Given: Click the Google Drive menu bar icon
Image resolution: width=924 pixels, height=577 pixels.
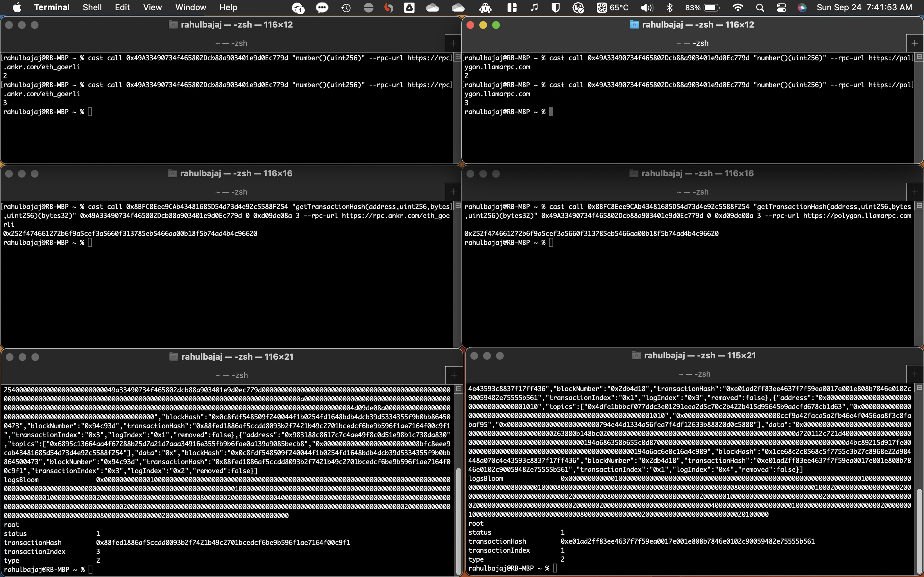Looking at the screenshot, I should click(x=409, y=8).
